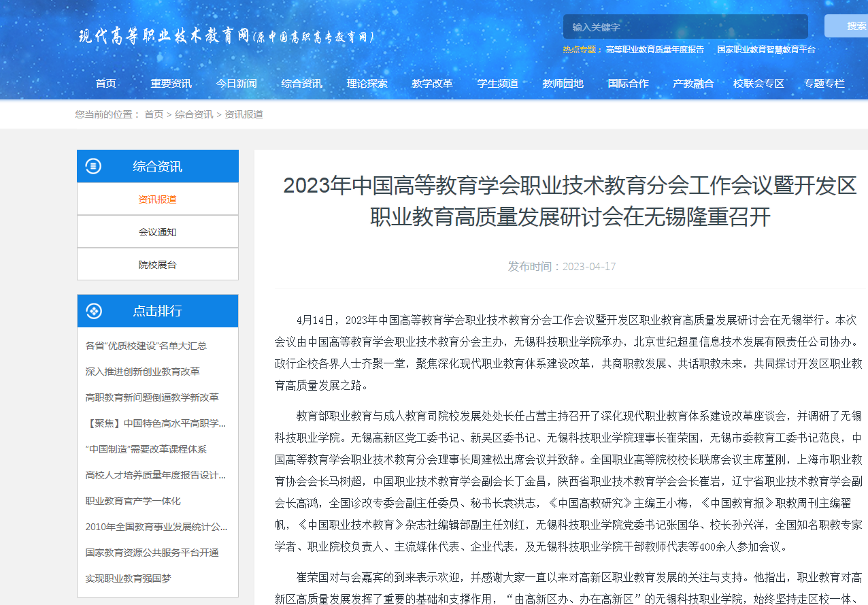Open ranked article 职业教育官产学一体化
The image size is (868, 605).
133,501
